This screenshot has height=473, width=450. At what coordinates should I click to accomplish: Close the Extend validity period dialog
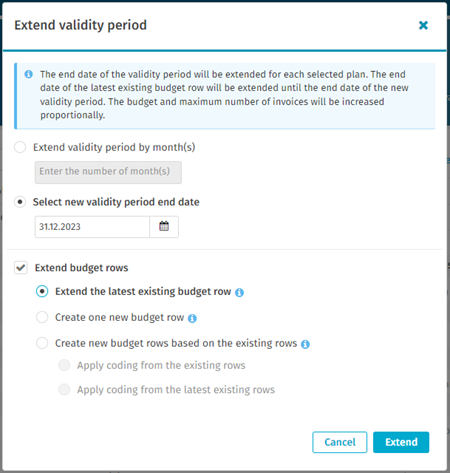423,25
